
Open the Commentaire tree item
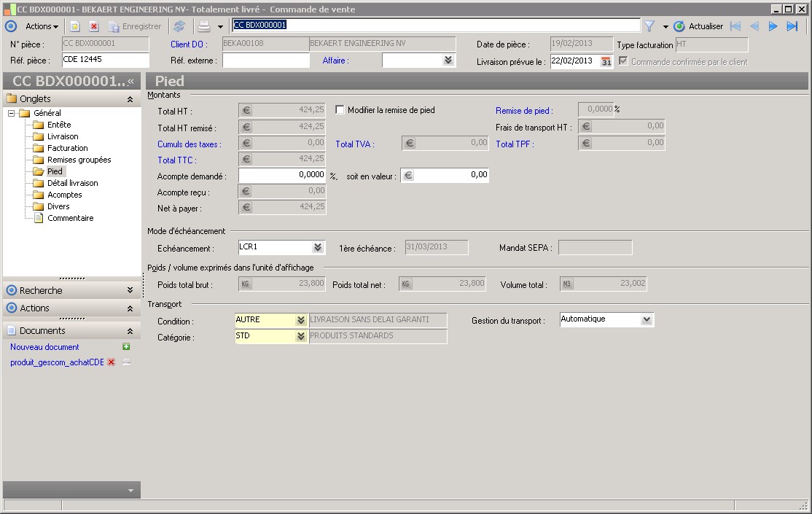coord(70,218)
